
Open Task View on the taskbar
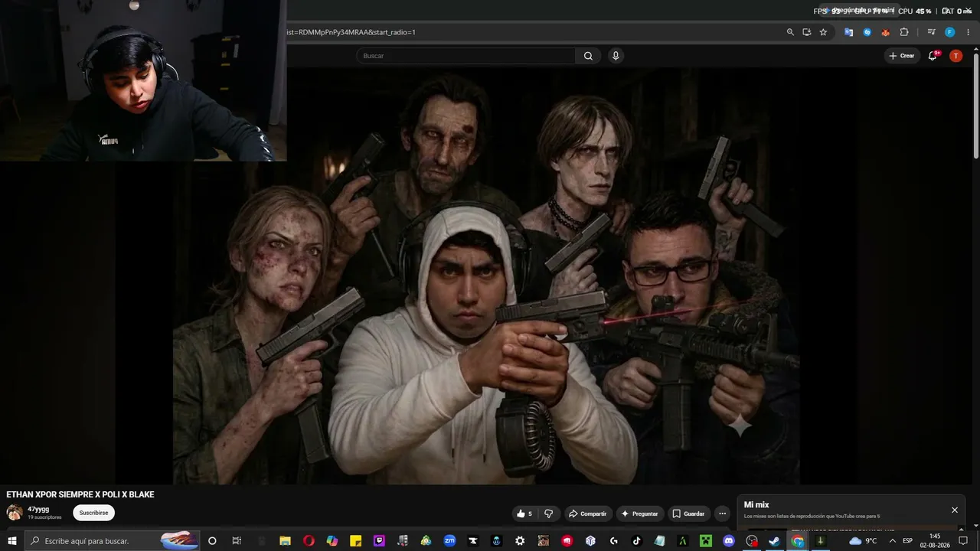click(237, 541)
